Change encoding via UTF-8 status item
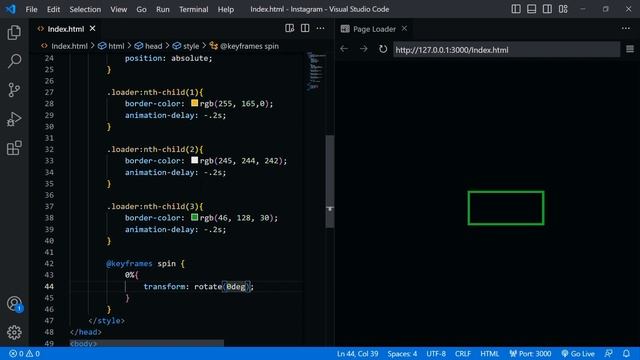 (436, 353)
